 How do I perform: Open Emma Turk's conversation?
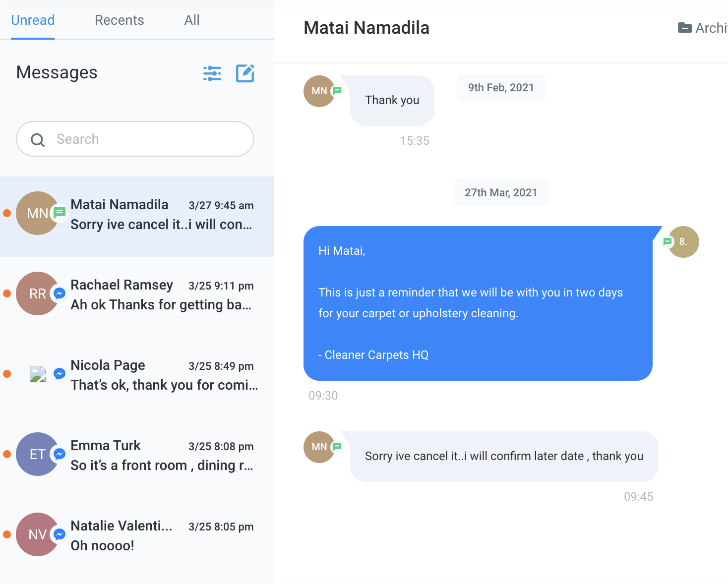click(137, 458)
